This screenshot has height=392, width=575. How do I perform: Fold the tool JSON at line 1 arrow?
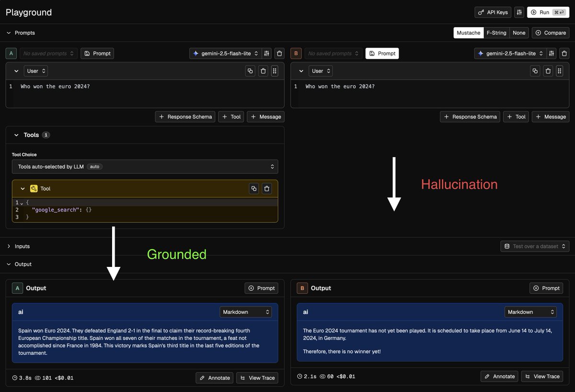pos(22,203)
